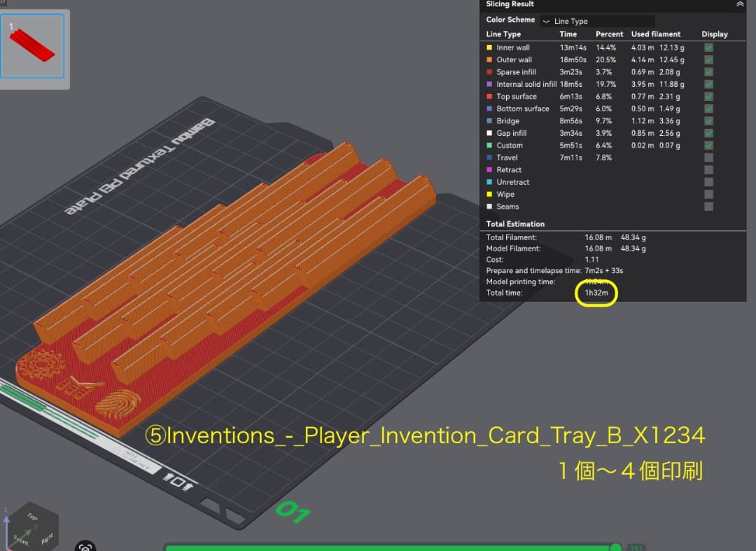Open the Color Scheme dropdown

click(597, 21)
